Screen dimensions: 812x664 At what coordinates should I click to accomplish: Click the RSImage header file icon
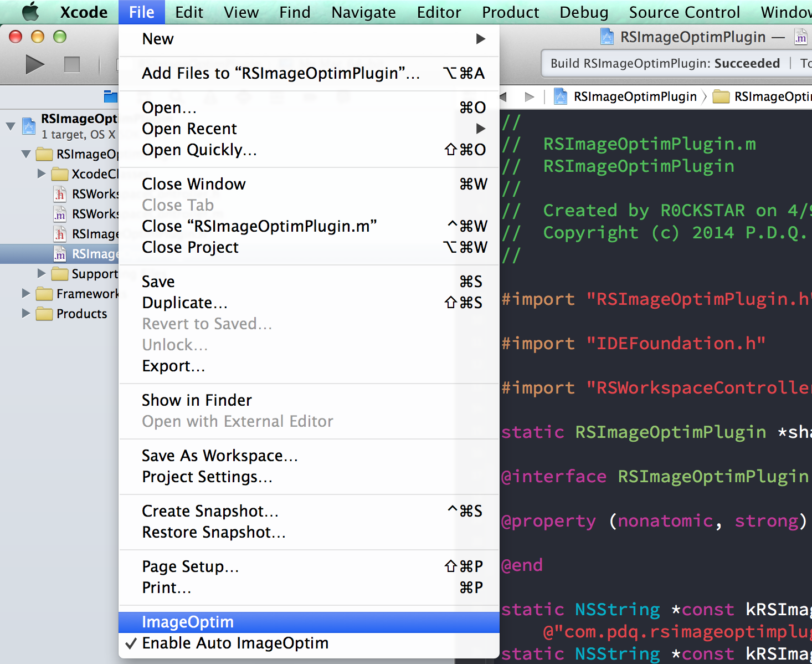pos(60,234)
